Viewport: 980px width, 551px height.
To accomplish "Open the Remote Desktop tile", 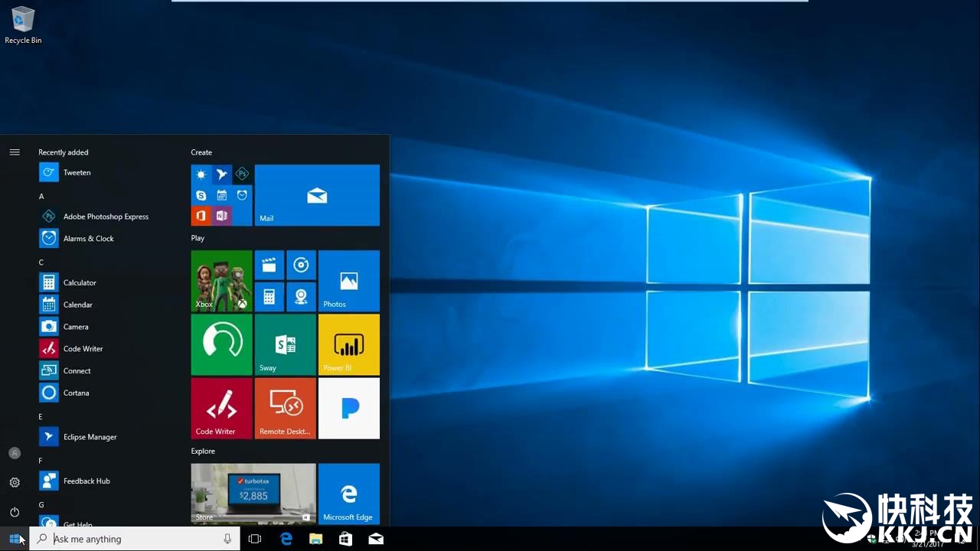I will click(x=285, y=408).
